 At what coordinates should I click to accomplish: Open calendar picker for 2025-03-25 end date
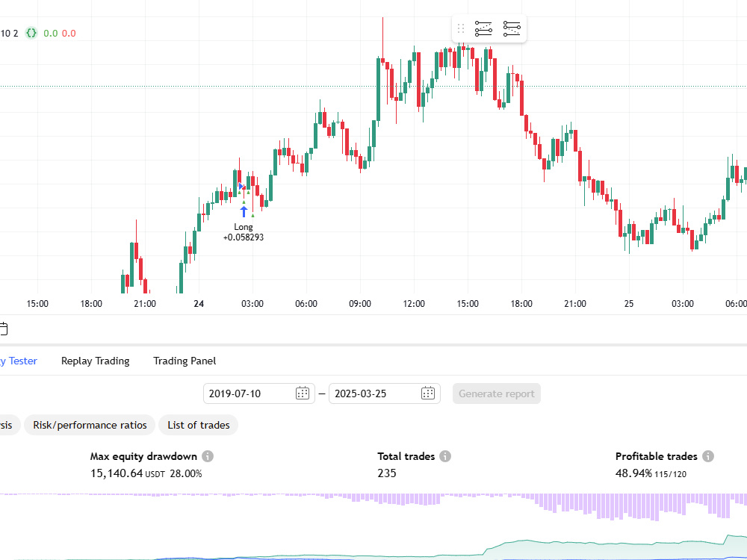(x=428, y=393)
